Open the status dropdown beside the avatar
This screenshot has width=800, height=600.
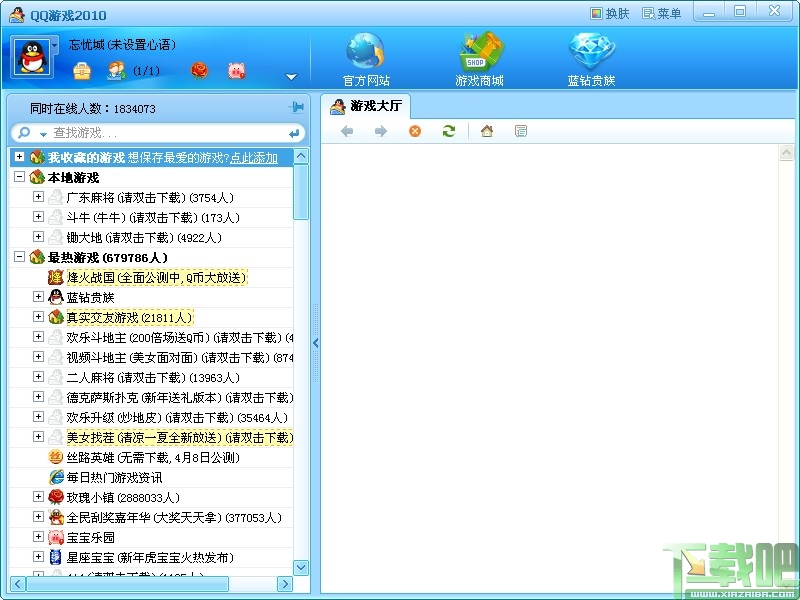[x=55, y=45]
